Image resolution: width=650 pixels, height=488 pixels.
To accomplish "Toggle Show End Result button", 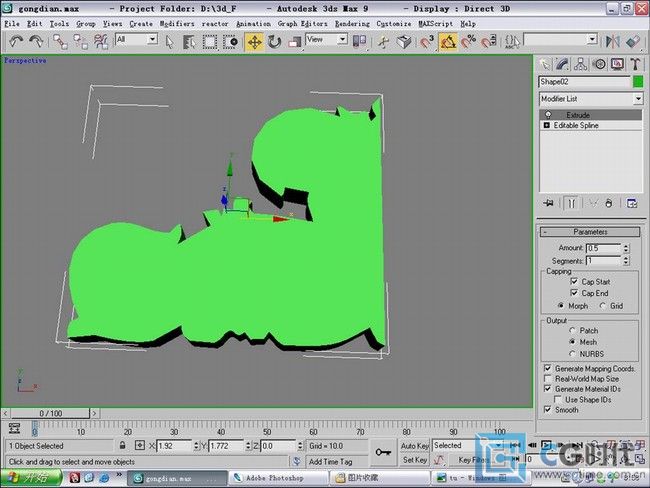I will 571,203.
